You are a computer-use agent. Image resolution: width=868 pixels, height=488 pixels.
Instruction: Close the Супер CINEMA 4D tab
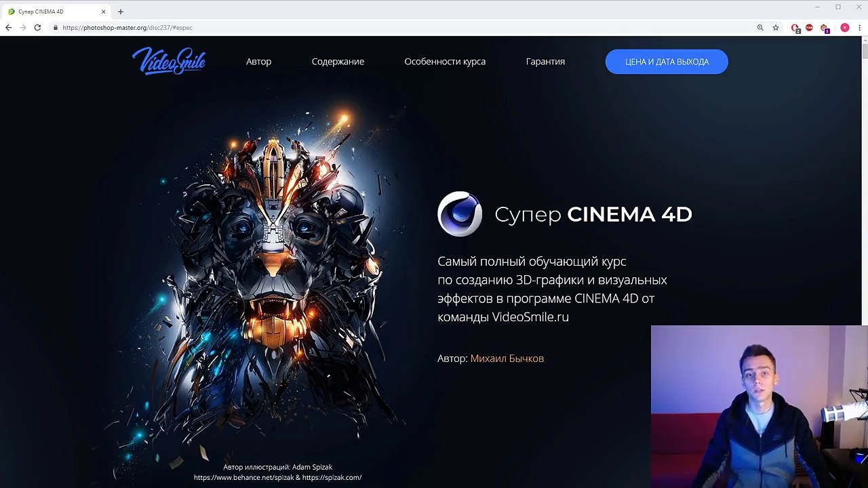click(103, 12)
